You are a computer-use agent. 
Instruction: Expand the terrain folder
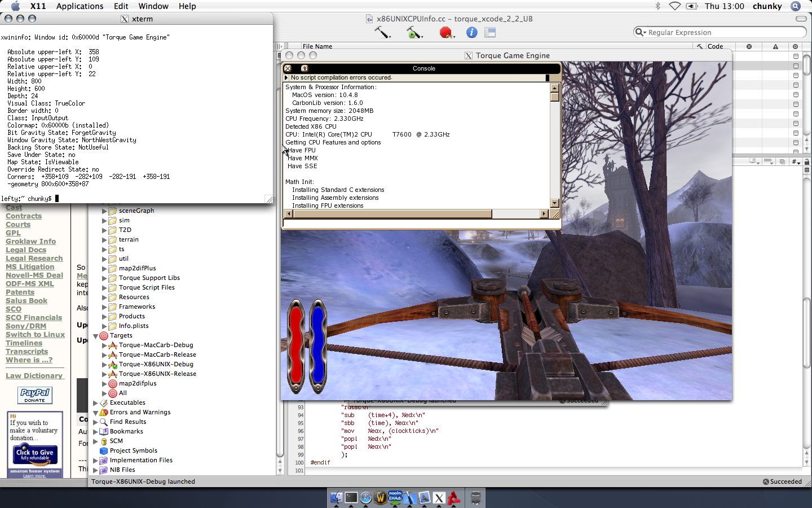[104, 240]
